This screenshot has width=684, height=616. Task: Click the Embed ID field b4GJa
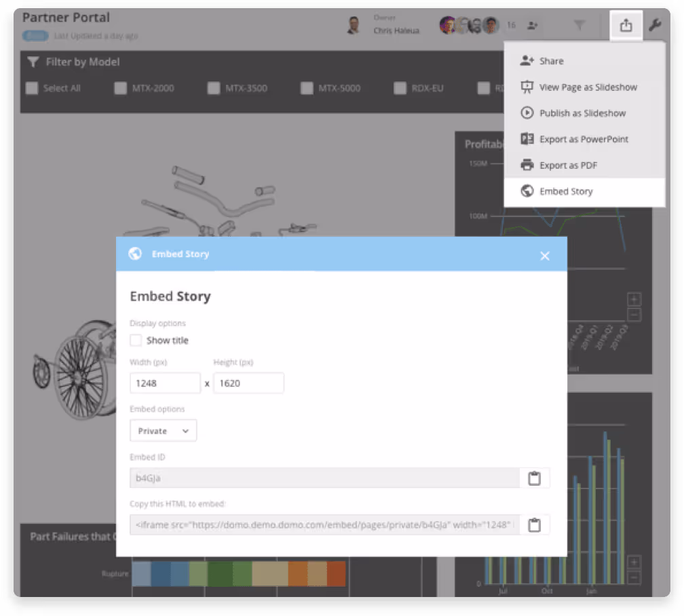click(324, 478)
